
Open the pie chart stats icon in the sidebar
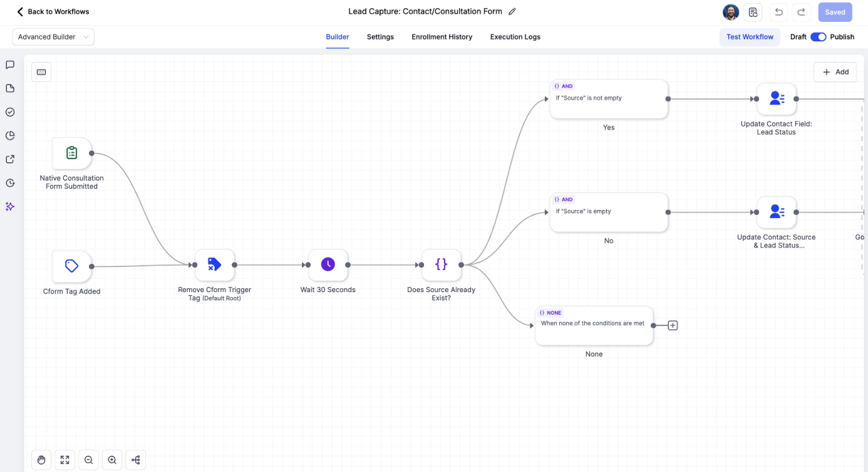[10, 135]
